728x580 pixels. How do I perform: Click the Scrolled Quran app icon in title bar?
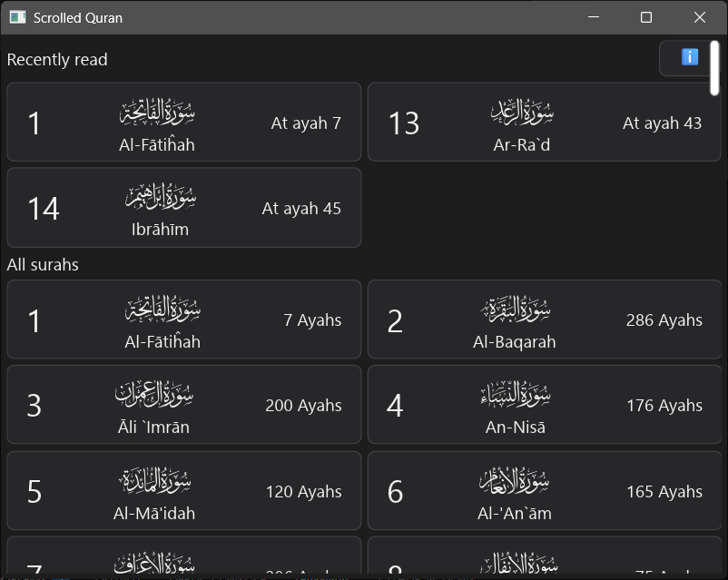click(15, 17)
